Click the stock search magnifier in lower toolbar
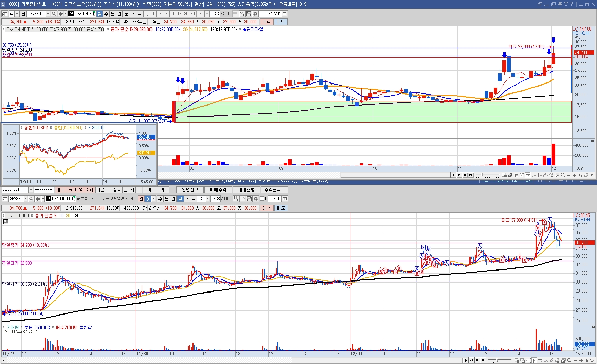 point(31,199)
